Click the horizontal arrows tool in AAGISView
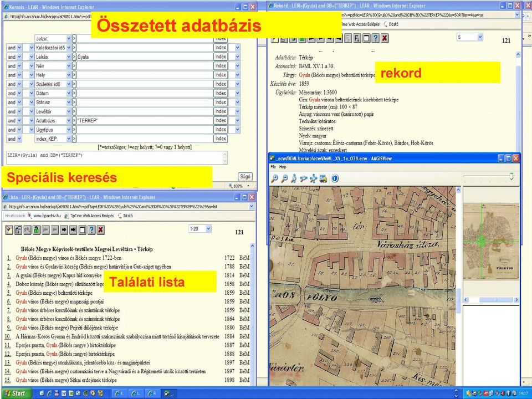The image size is (532, 399). point(304,178)
